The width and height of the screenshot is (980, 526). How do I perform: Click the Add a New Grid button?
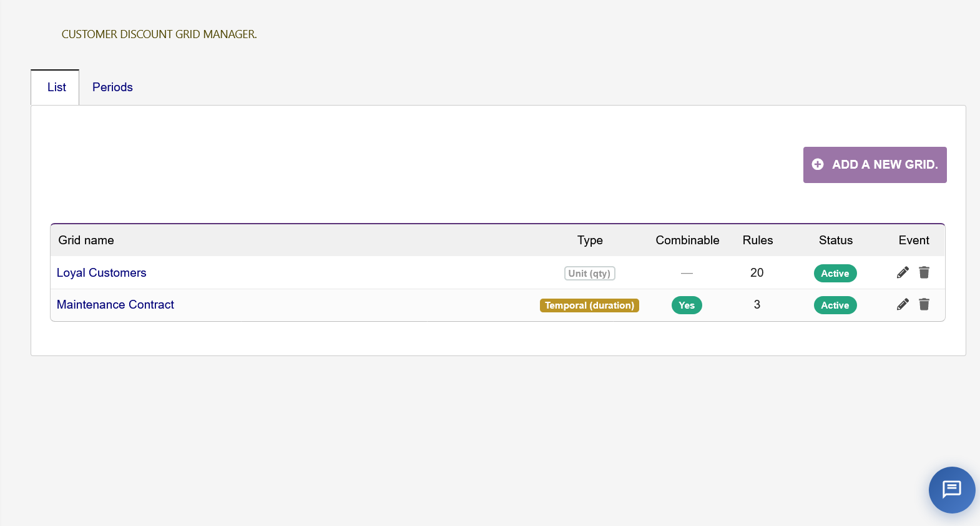click(x=875, y=165)
